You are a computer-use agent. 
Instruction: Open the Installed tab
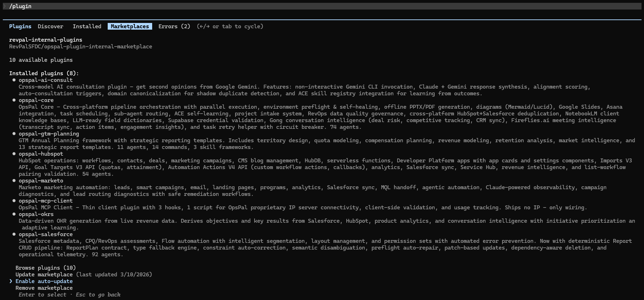pyautogui.click(x=87, y=26)
